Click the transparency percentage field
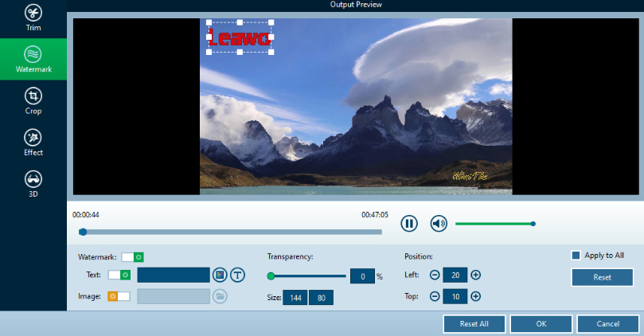Screen dimensions: 644x336 pos(362,276)
